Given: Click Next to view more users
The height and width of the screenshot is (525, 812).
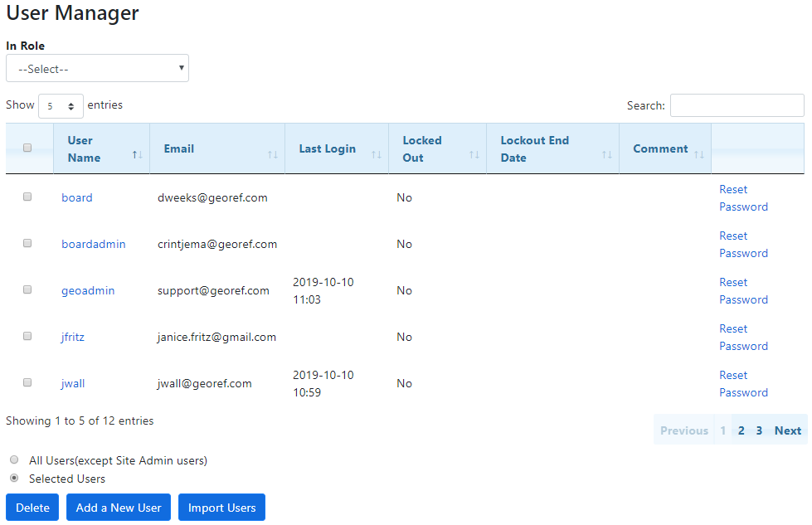Looking at the screenshot, I should click(x=787, y=430).
